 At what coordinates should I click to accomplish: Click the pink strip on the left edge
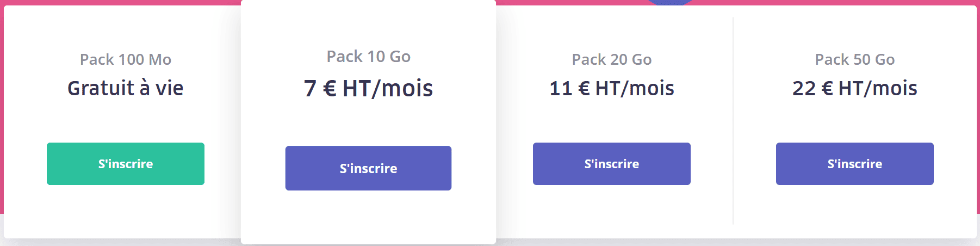2,109
